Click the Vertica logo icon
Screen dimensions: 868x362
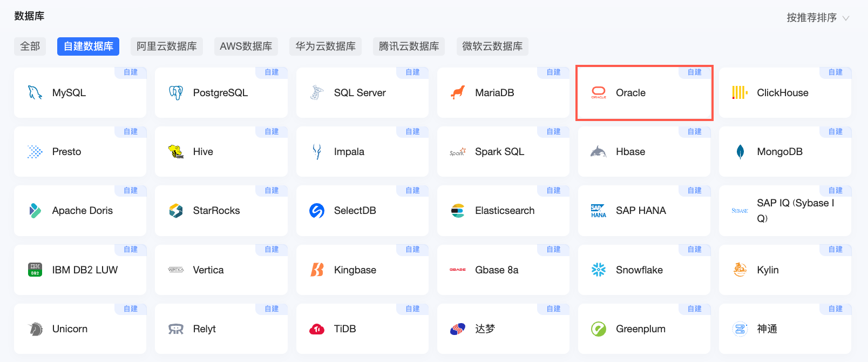tap(176, 270)
